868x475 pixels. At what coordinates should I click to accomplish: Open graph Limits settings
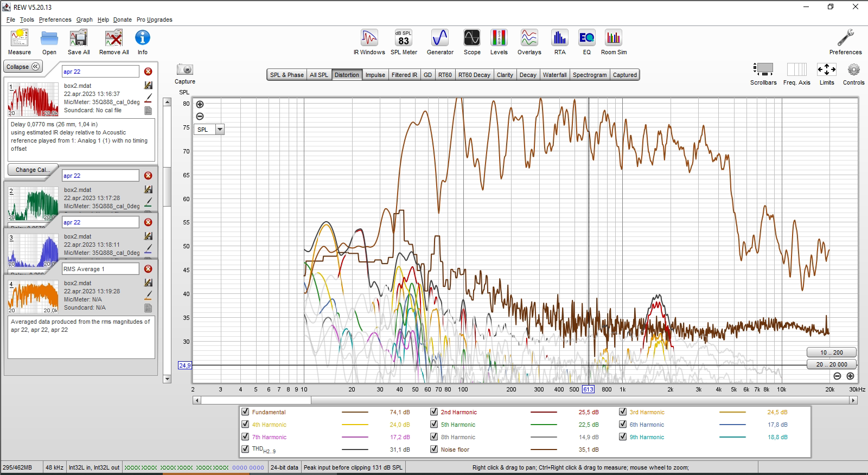(x=827, y=74)
